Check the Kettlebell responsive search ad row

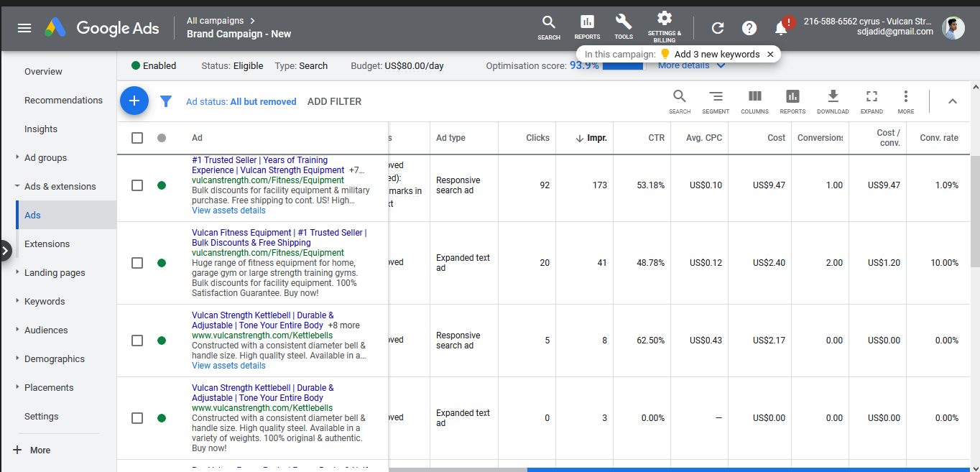point(137,341)
